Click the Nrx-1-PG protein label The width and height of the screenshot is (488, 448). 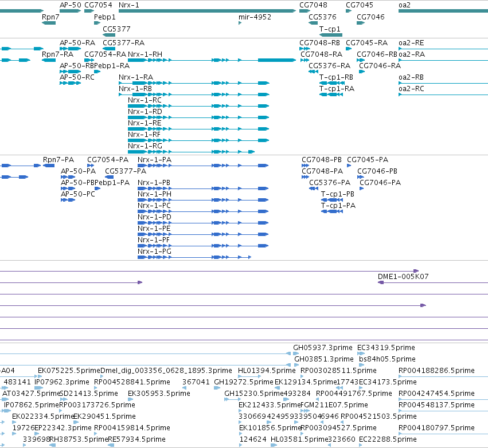[154, 251]
